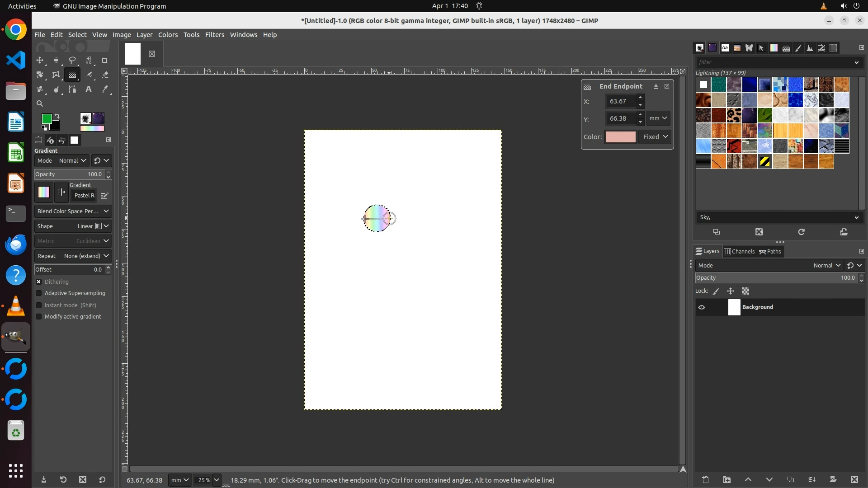This screenshot has height=488, width=868.
Task: Open the endpoint color Fixed dropdown
Action: (655, 137)
